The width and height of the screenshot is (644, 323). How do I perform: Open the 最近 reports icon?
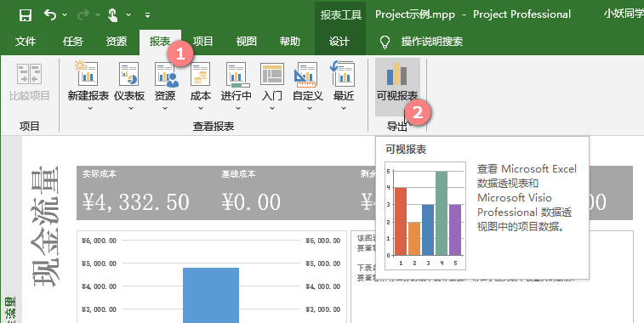[343, 74]
